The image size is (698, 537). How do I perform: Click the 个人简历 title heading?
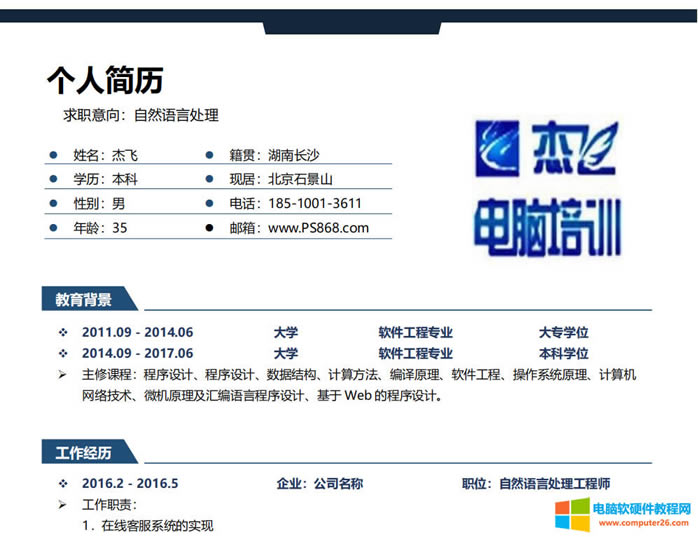click(x=104, y=80)
